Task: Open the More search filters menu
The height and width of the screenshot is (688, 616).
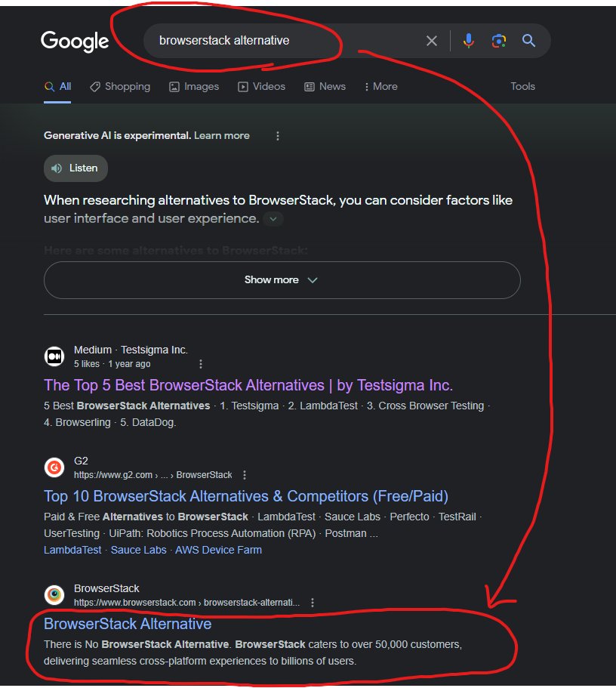Action: pos(380,86)
